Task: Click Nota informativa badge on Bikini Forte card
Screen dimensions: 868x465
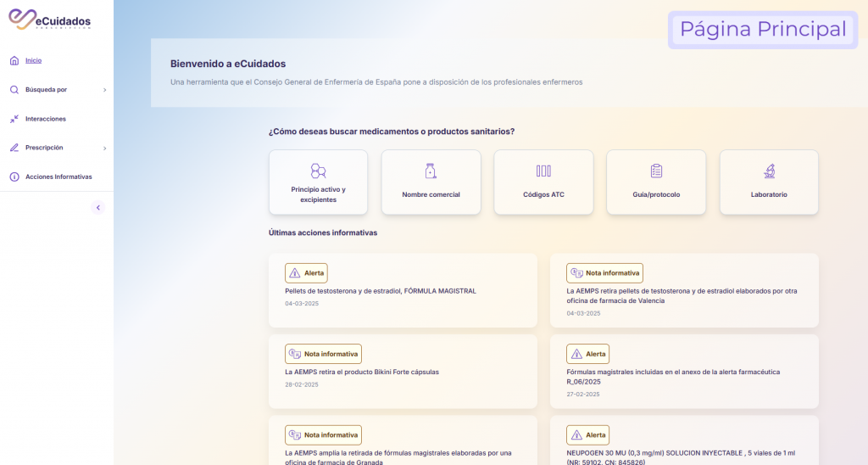Action: [x=323, y=354]
